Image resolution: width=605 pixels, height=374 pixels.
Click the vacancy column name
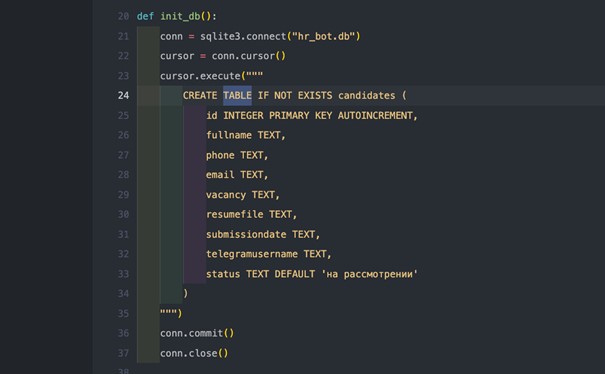226,195
